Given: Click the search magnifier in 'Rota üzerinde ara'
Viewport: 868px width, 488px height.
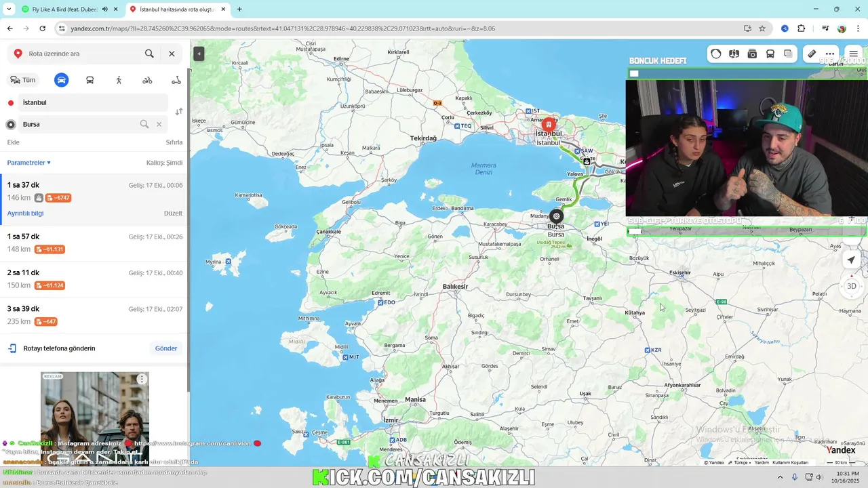Looking at the screenshot, I should coord(149,54).
